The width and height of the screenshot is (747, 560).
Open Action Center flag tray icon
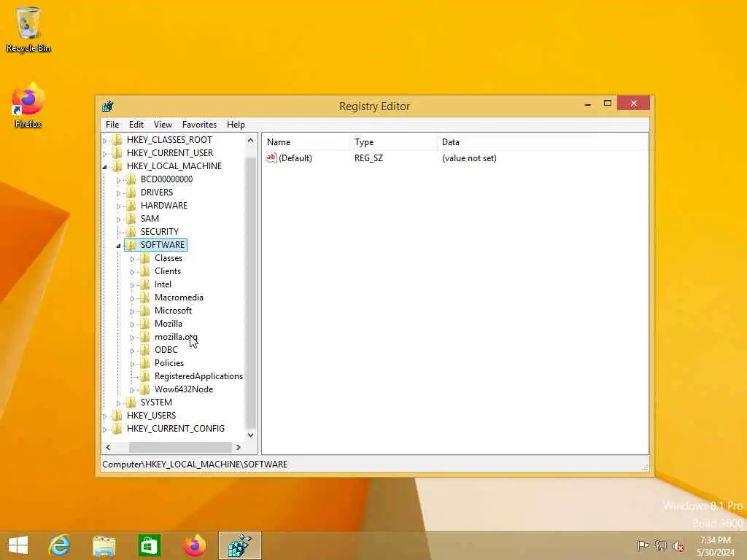(643, 545)
